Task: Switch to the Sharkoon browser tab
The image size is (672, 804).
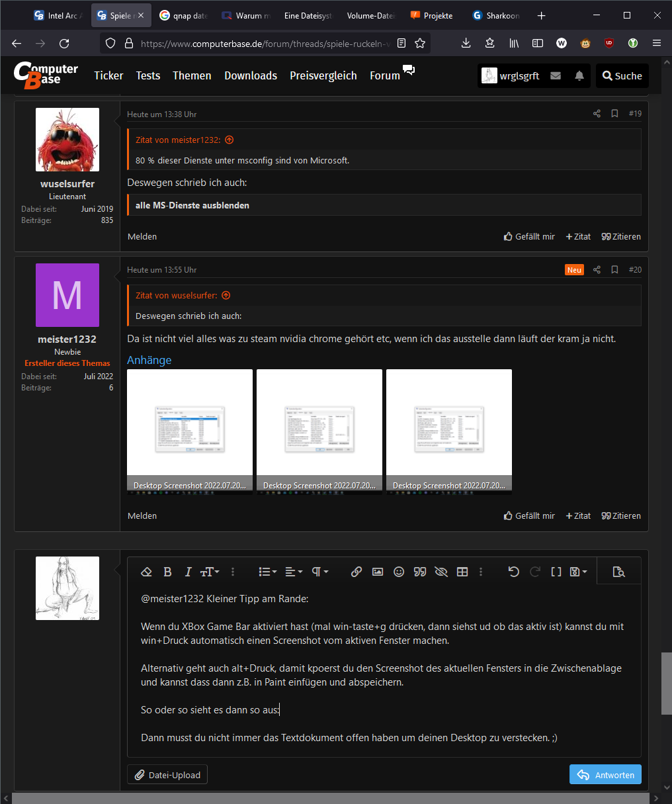Action: click(x=497, y=15)
